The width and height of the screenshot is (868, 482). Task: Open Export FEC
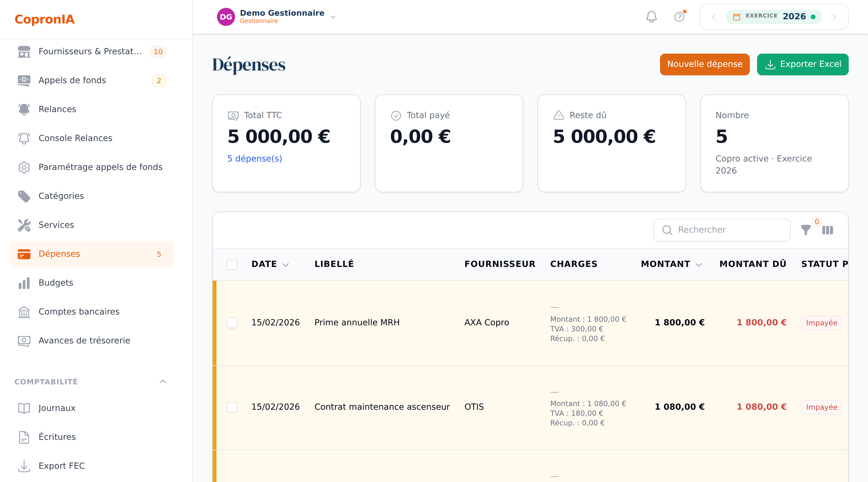pyautogui.click(x=92, y=466)
